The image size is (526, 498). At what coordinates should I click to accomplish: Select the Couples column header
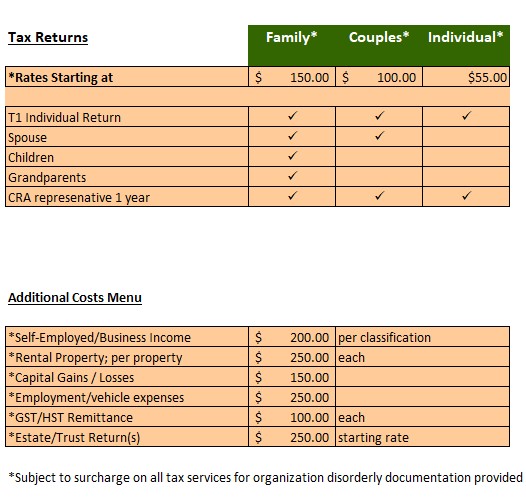point(379,37)
